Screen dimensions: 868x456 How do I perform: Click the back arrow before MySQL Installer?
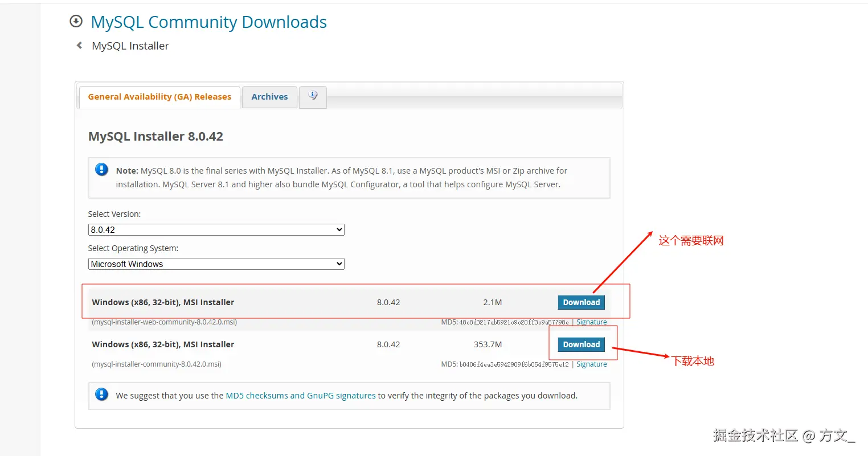[x=79, y=46]
